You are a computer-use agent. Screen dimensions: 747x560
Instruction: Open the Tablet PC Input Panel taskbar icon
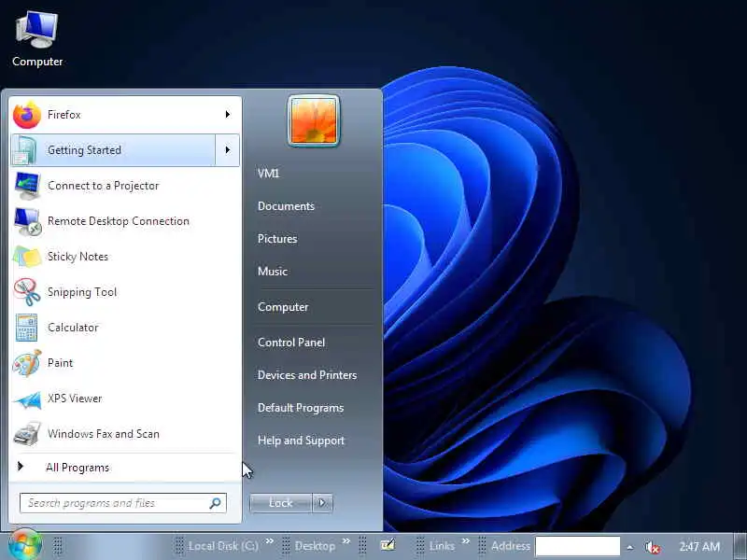point(388,545)
